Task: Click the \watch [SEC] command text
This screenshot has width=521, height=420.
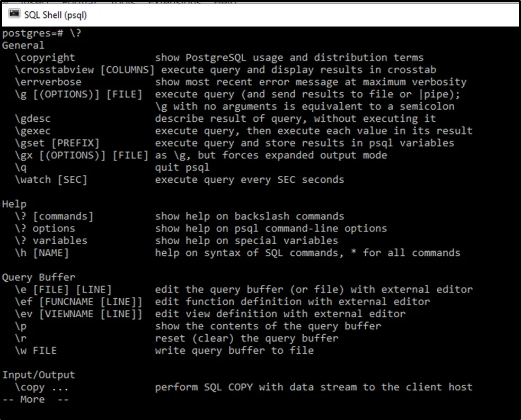Action: tap(51, 180)
